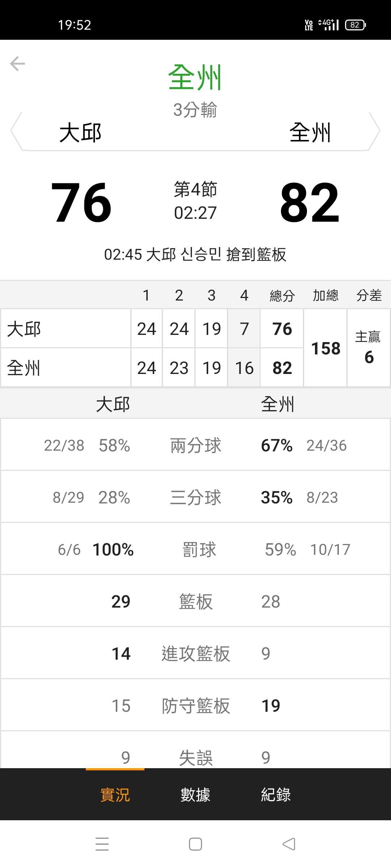Tap the green 全州 title heading
Viewport: 391px width, 868px height.
pos(195,78)
